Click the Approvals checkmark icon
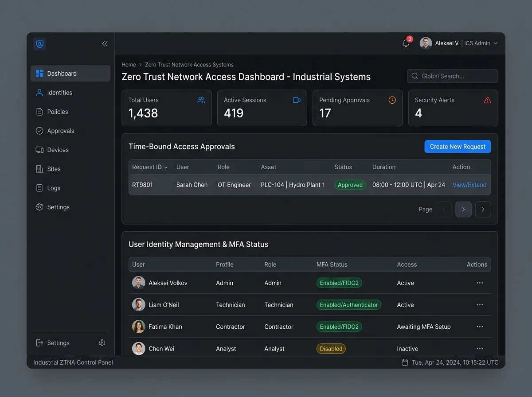532x397 pixels. (x=39, y=131)
